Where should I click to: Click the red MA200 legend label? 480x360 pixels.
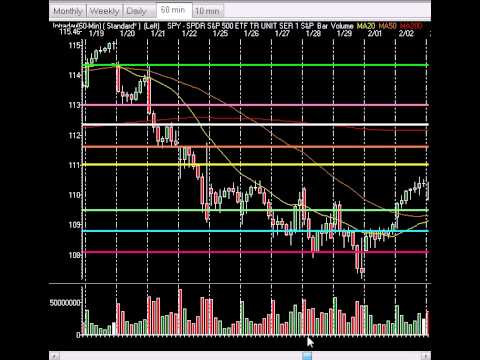411,26
